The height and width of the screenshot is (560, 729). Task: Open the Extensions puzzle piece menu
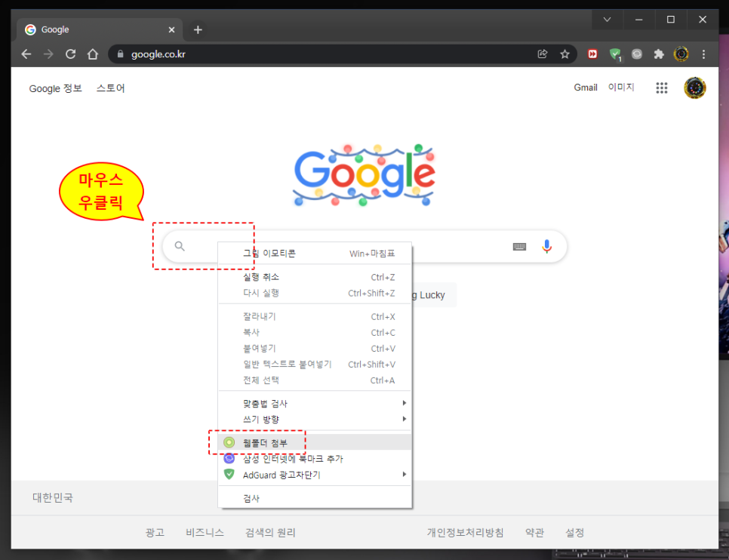pos(659,54)
